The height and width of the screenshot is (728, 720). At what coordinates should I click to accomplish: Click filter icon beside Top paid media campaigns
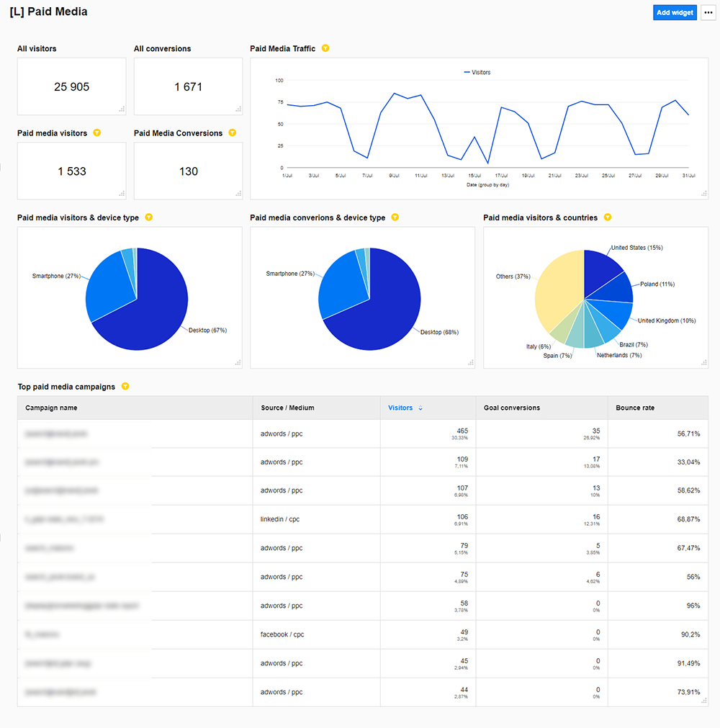click(x=125, y=387)
